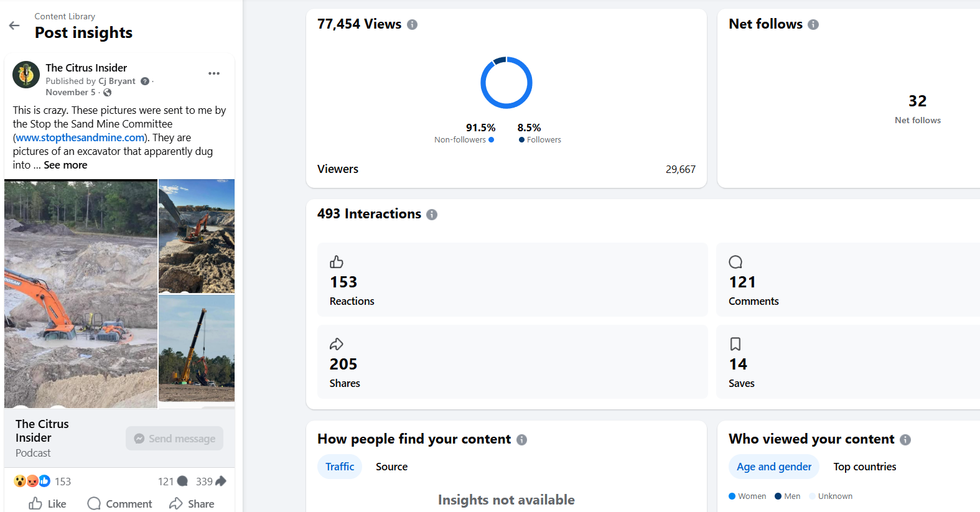Screen dimensions: 980x512
Task: Switch to the Top countries tab
Action: click(x=864, y=467)
